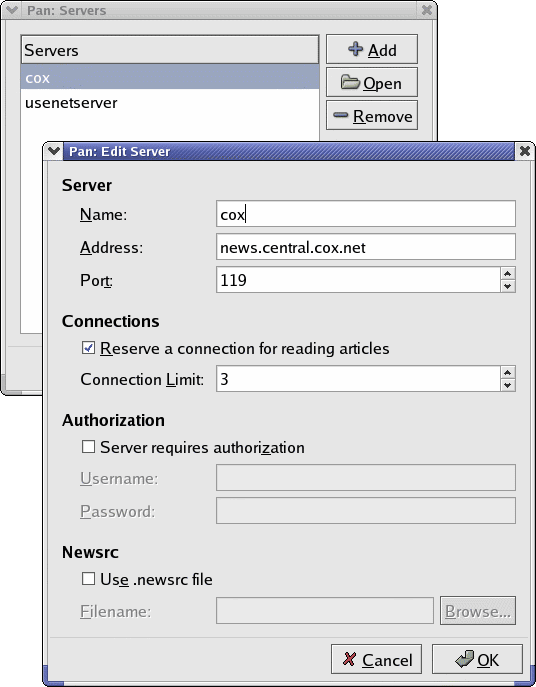Select cox in the Servers list
The image size is (536, 687).
point(170,78)
